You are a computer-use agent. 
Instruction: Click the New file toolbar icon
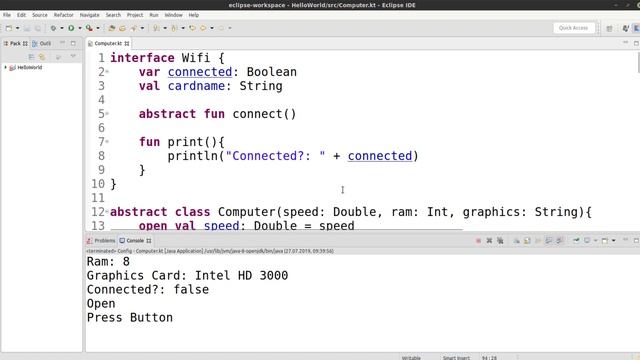(x=9, y=28)
